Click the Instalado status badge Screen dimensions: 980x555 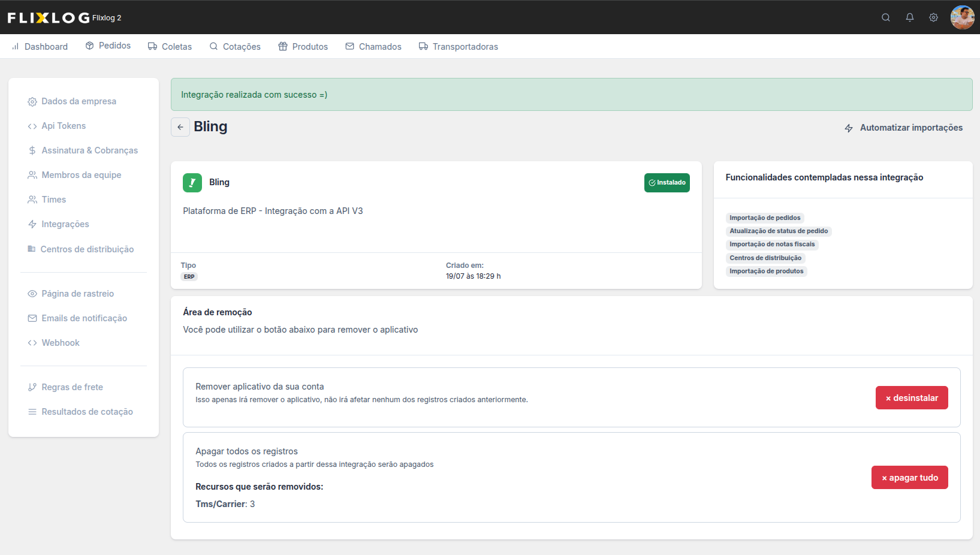coord(667,183)
